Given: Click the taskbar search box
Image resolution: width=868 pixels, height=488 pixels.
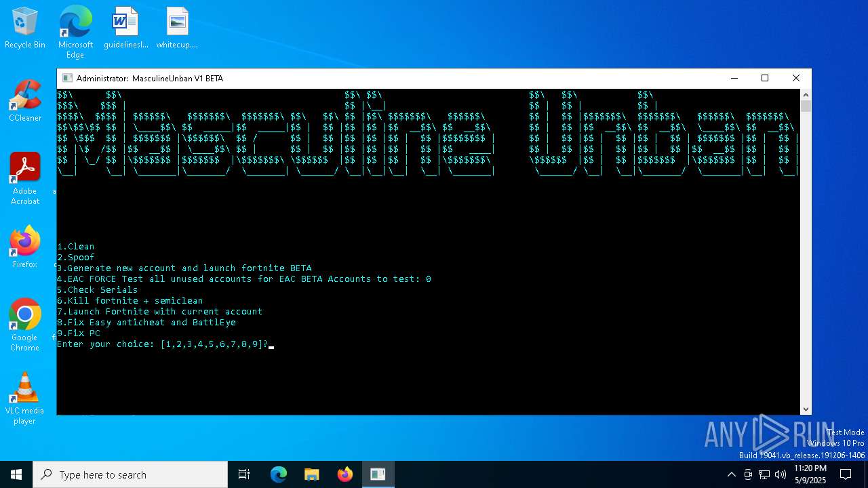Looking at the screenshot, I should (130, 474).
